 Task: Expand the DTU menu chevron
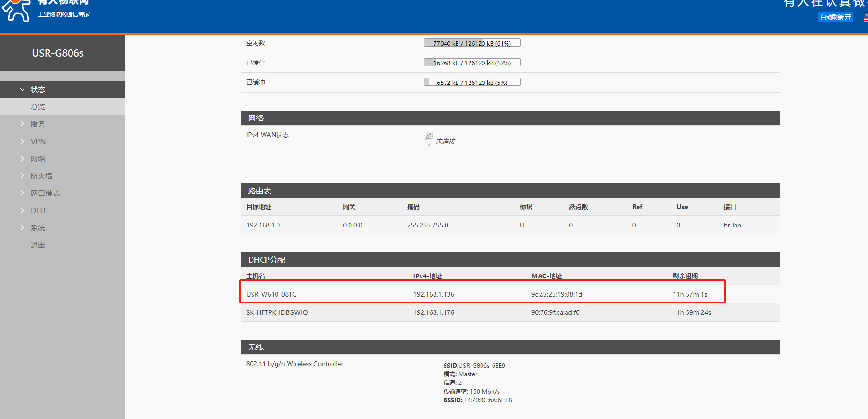point(22,210)
